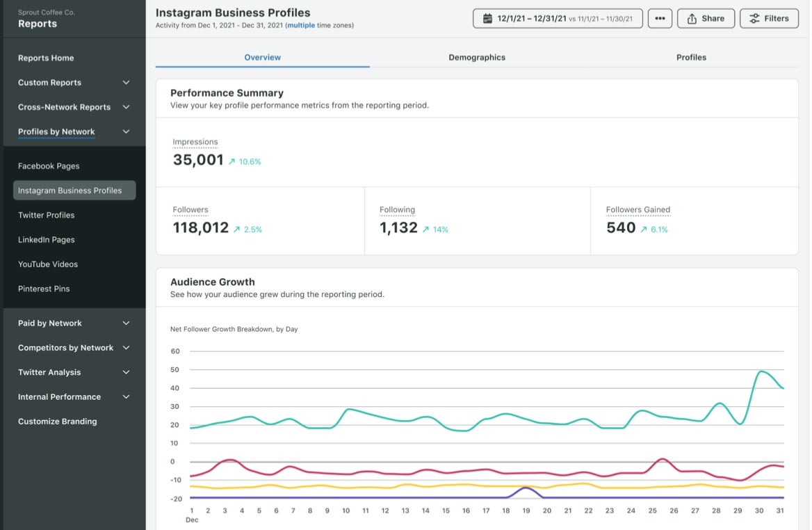Expand Competitors by Network menu
Screen dimensions: 812x530
[126, 348]
